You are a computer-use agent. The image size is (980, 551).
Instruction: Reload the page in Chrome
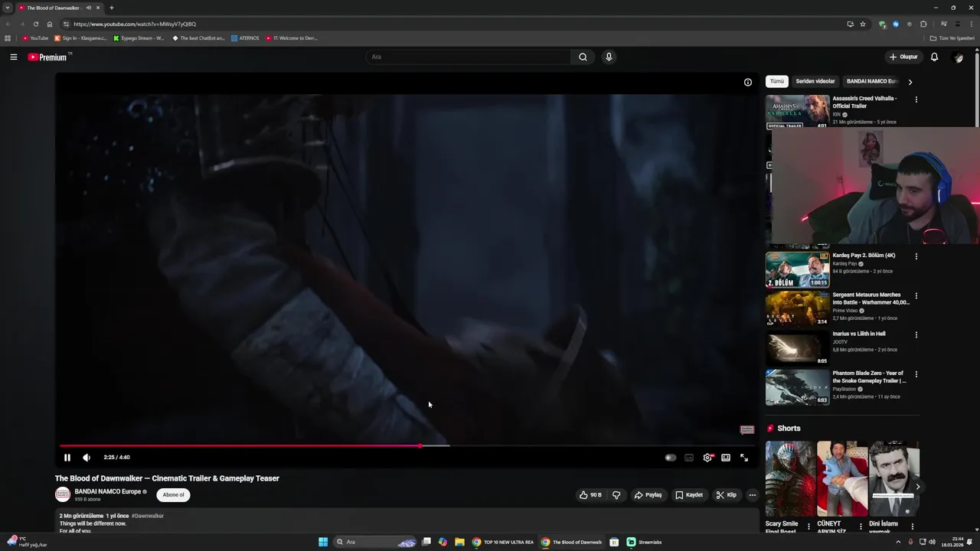(x=35, y=24)
